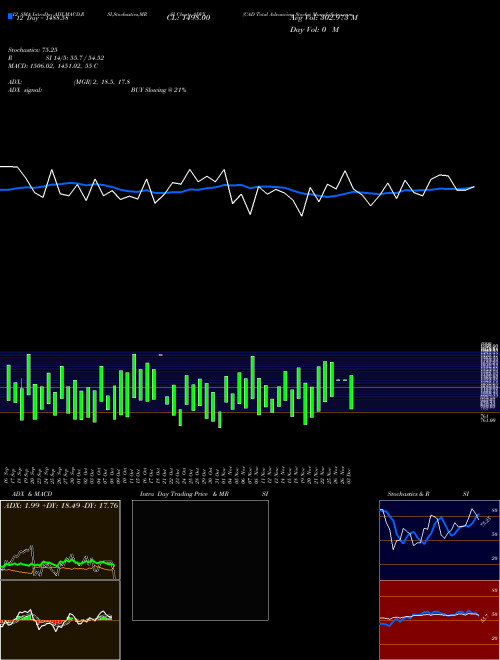Click the 'Avg Vol: 302.973 M' text
Image resolution: width=500 pixels, height=660 pixels.
(x=324, y=18)
